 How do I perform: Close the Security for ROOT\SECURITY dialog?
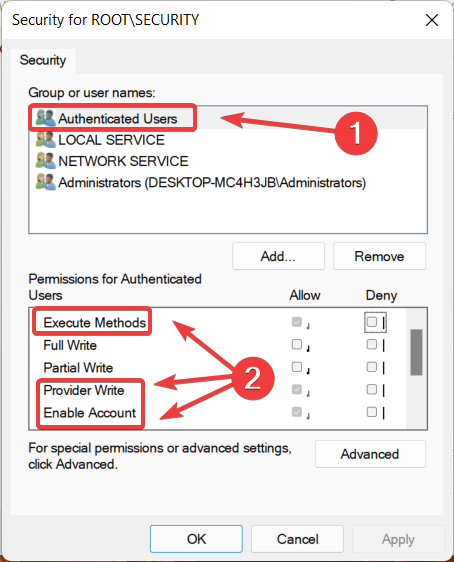pyautogui.click(x=432, y=20)
